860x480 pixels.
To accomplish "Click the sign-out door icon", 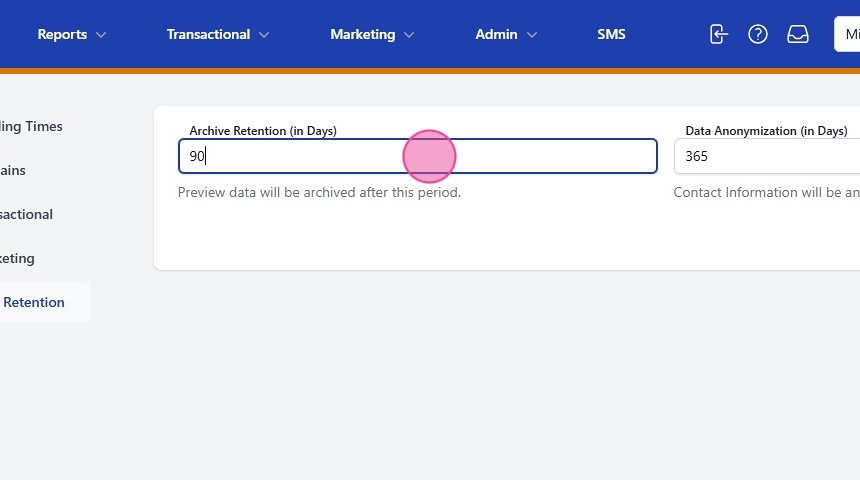I will coord(718,34).
